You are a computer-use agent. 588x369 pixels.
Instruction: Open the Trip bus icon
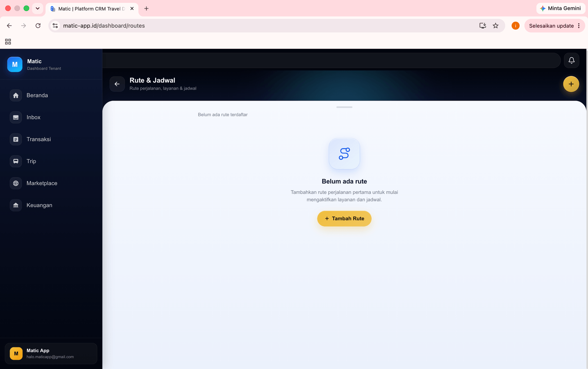[x=16, y=161]
